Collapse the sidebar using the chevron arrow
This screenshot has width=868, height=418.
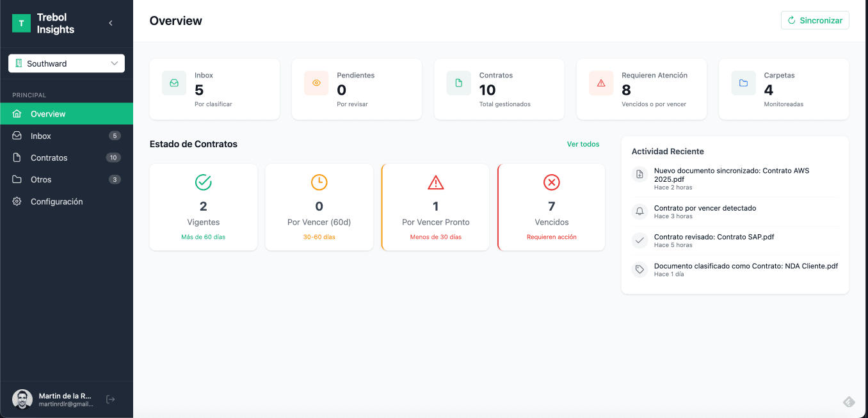tap(110, 22)
